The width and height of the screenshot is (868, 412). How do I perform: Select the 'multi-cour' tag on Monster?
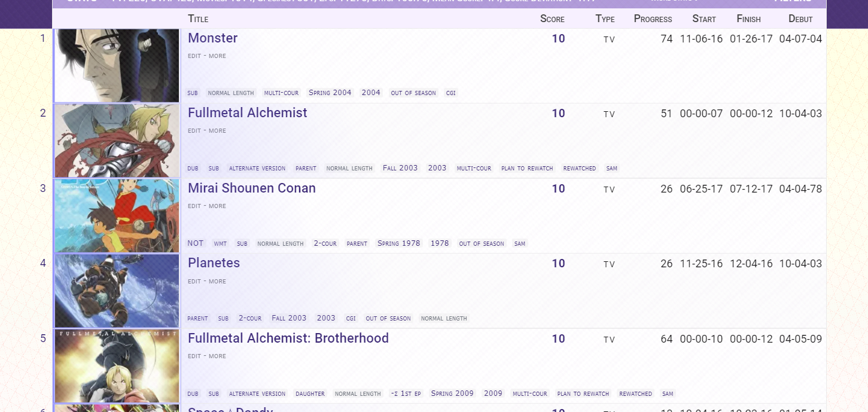click(x=281, y=93)
